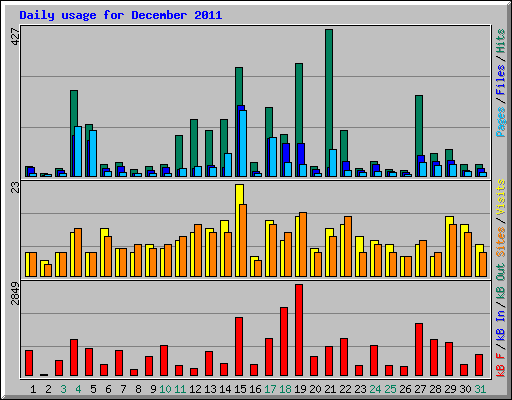Click the 427 y-axis maximum label
The width and height of the screenshot is (512, 400).
(x=15, y=37)
